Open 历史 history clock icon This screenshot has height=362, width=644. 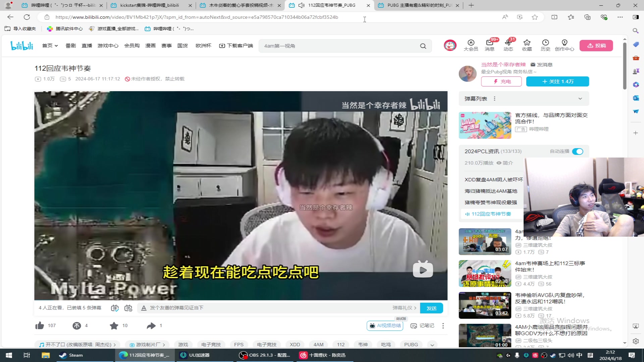[x=545, y=45]
